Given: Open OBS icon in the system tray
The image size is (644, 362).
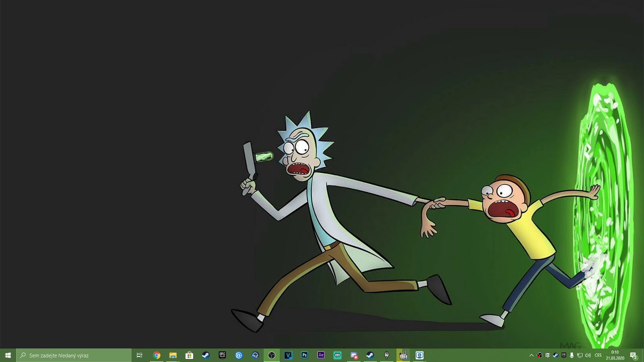Looking at the screenshot, I should tap(539, 355).
